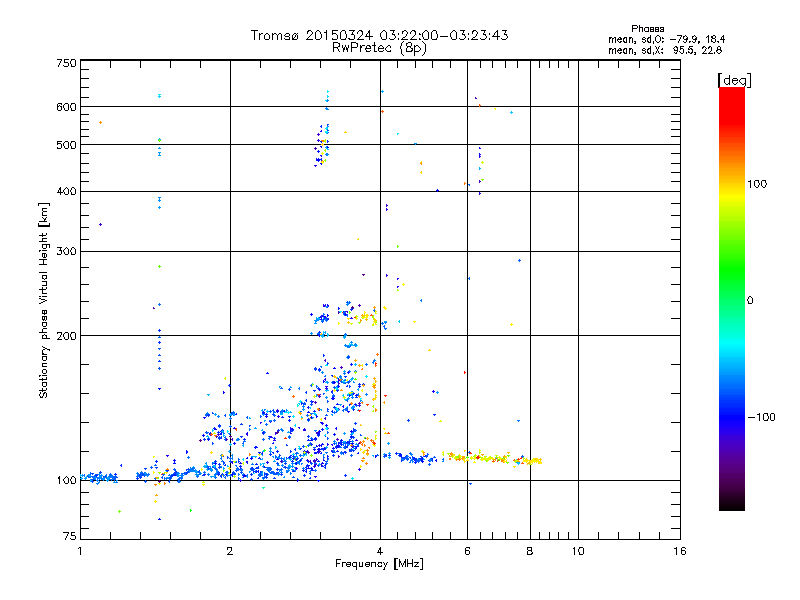
Task: Click the y-axis "200" tick label
Action: point(66,336)
